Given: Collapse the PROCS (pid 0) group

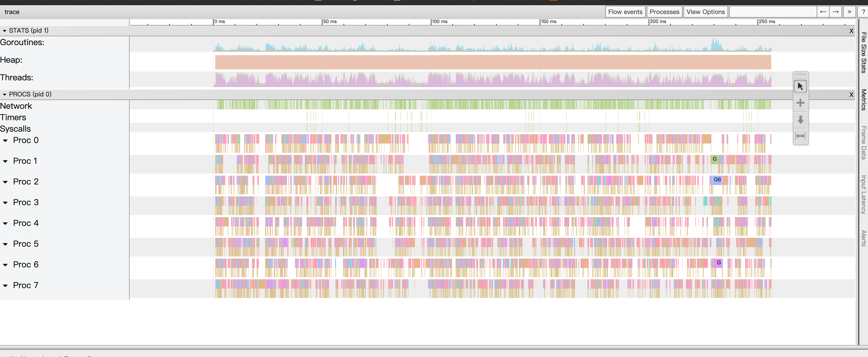Looking at the screenshot, I should pyautogui.click(x=5, y=94).
